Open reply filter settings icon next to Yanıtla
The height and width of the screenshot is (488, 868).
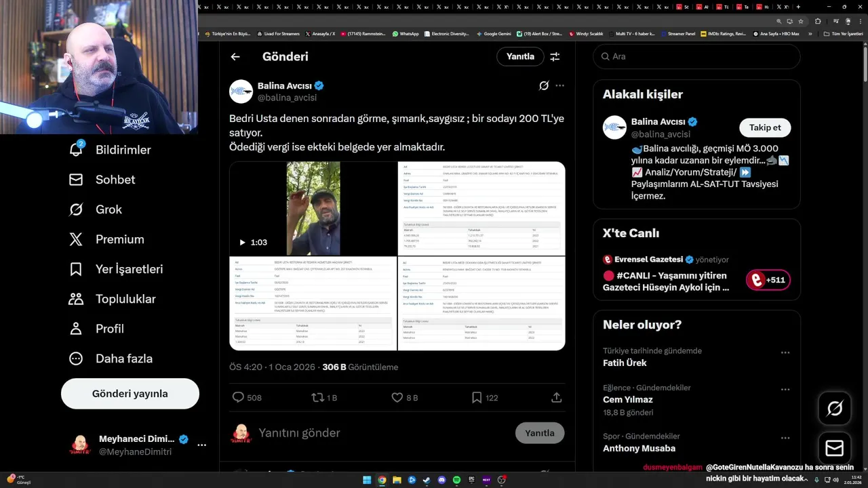(555, 57)
